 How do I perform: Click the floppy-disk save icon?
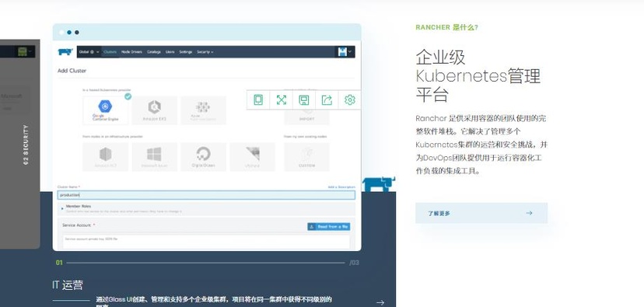tap(304, 99)
